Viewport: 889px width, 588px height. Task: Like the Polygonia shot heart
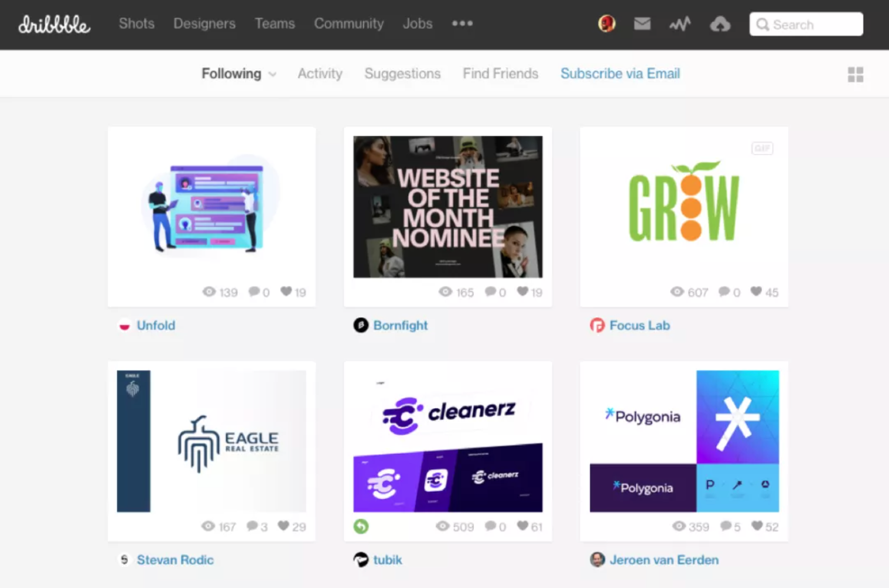pyautogui.click(x=757, y=526)
